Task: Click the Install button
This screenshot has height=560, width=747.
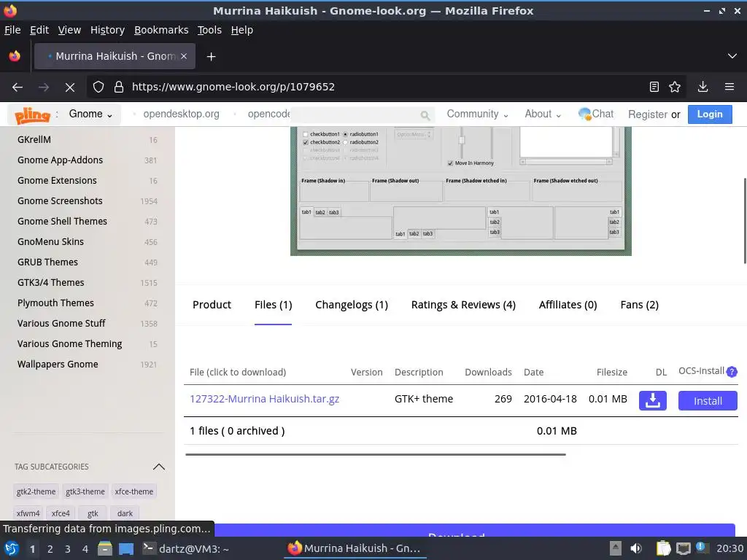Action: [x=708, y=400]
